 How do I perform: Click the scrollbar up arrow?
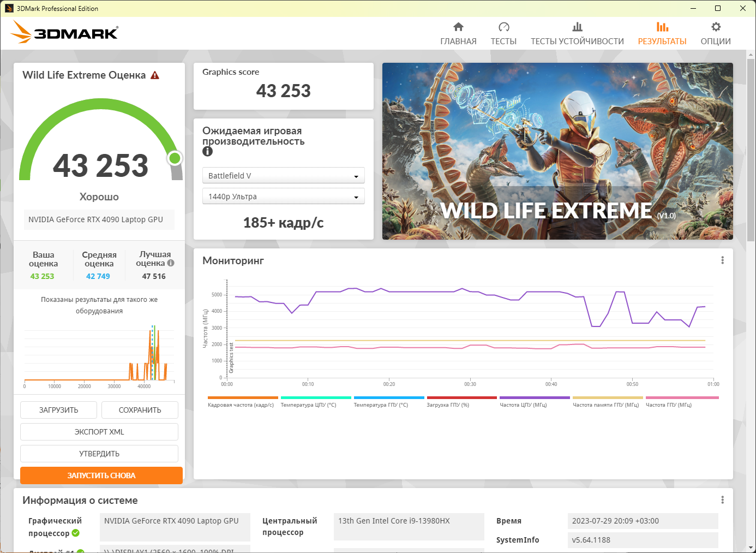751,55
